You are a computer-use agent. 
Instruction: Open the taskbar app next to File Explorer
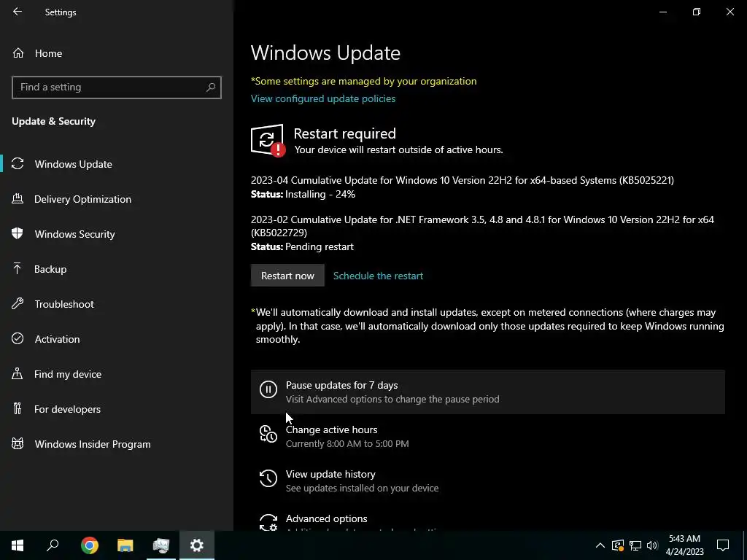[x=161, y=545]
